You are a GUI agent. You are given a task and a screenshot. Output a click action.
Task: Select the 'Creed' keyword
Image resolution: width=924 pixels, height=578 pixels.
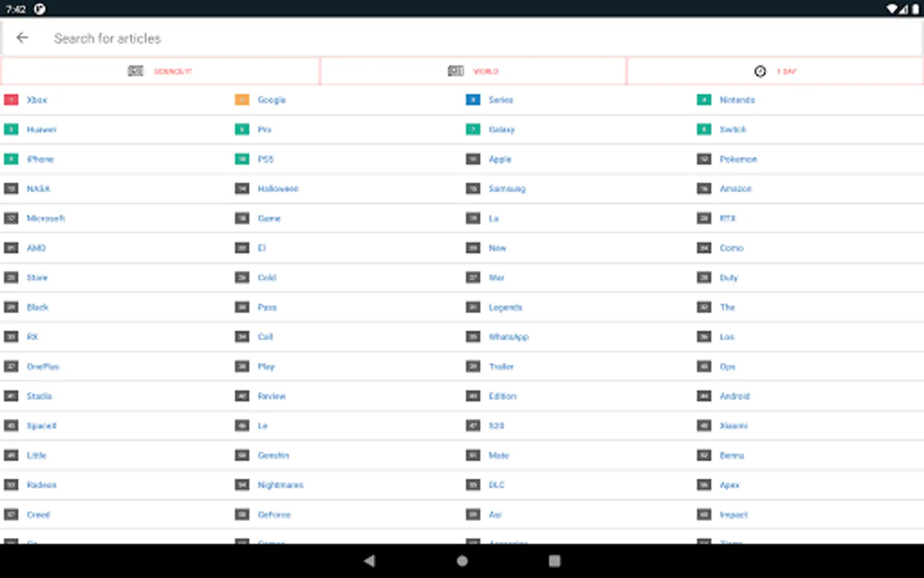coord(38,514)
